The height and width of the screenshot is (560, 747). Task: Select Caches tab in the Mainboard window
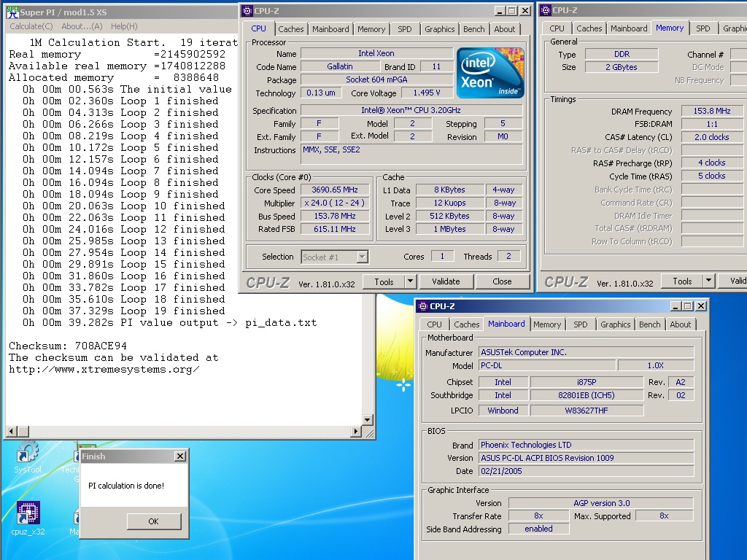(466, 324)
